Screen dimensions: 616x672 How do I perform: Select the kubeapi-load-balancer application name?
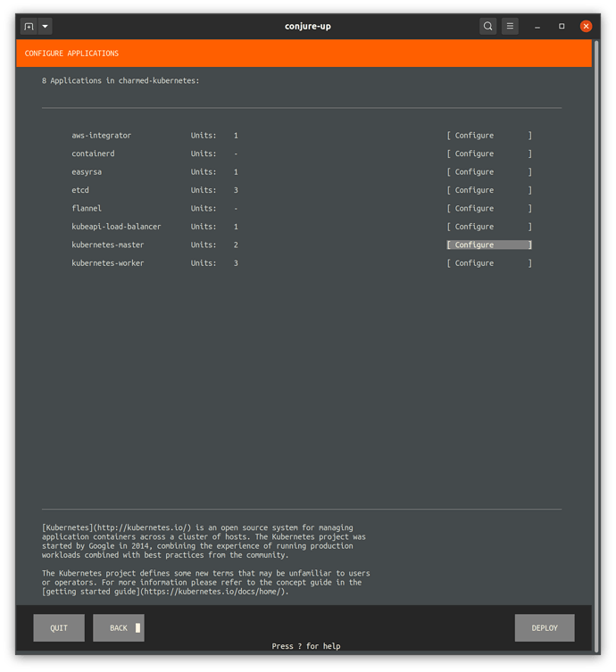[x=116, y=227]
